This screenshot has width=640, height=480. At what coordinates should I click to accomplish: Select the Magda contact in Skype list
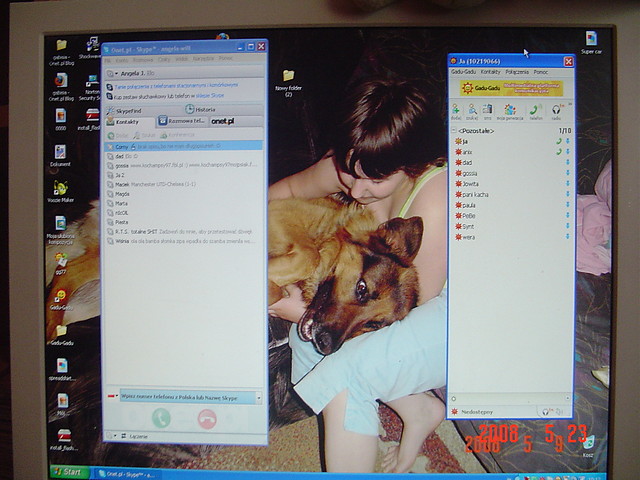[x=184, y=194]
